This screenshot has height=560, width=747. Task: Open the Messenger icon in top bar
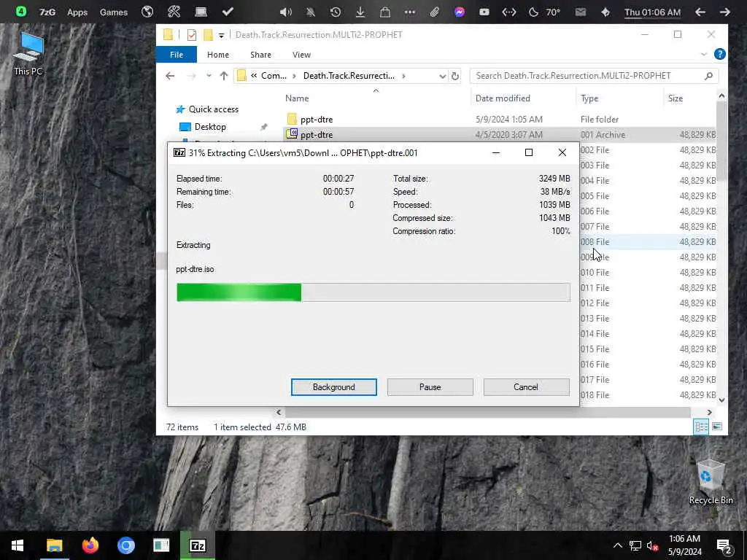coord(460,12)
